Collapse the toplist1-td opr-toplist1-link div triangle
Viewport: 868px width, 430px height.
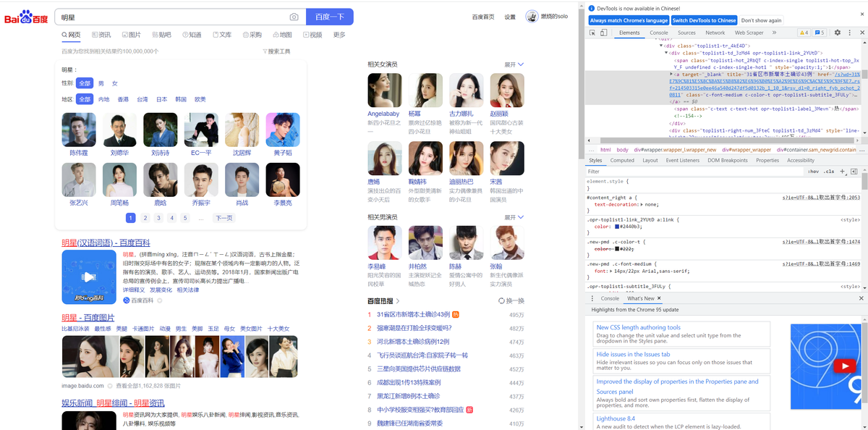click(665, 53)
